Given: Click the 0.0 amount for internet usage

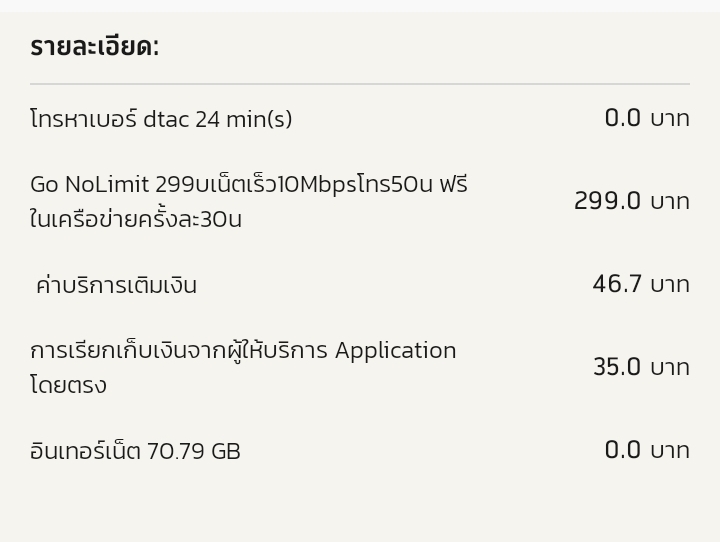Looking at the screenshot, I should pyautogui.click(x=622, y=450).
